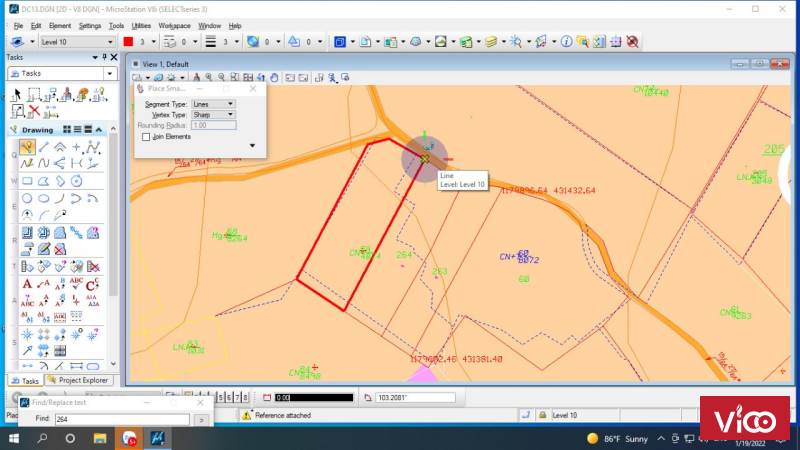Click the taskbar search icon
This screenshot has height=450, width=800.
(42, 438)
